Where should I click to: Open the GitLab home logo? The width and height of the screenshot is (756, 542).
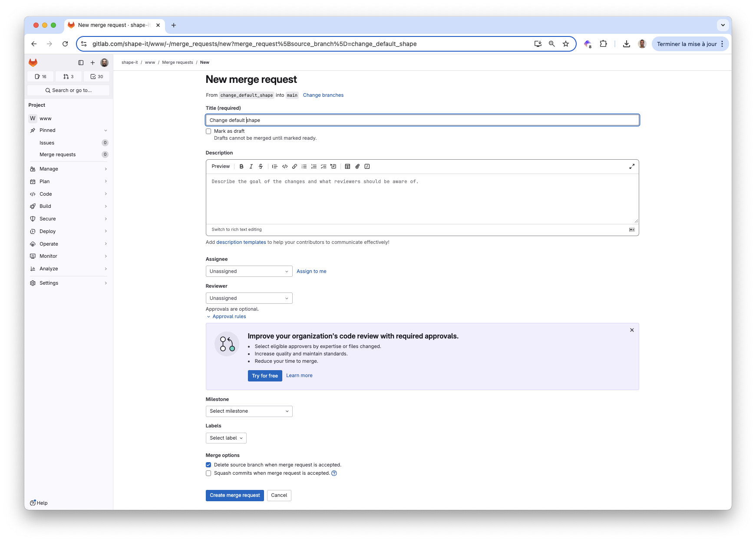(x=33, y=63)
